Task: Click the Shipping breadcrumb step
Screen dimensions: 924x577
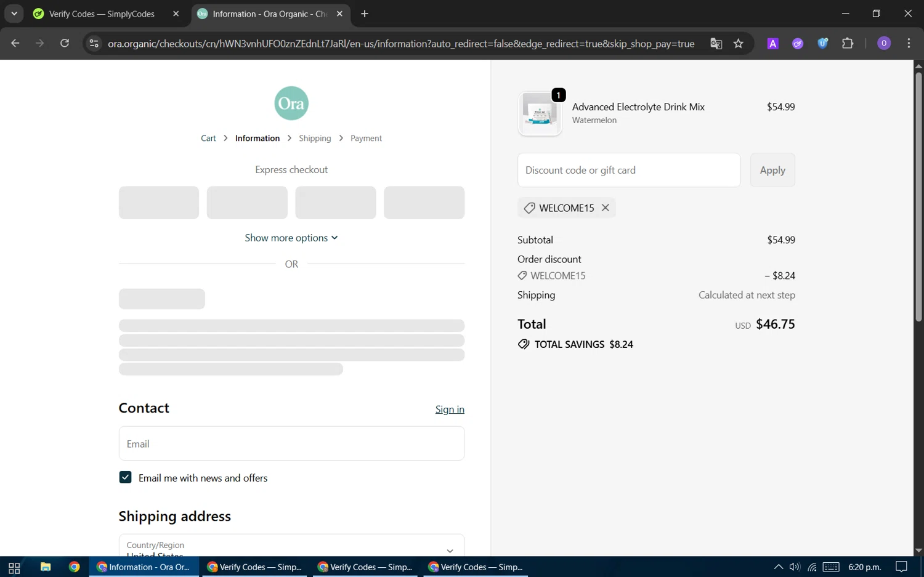Action: click(315, 139)
